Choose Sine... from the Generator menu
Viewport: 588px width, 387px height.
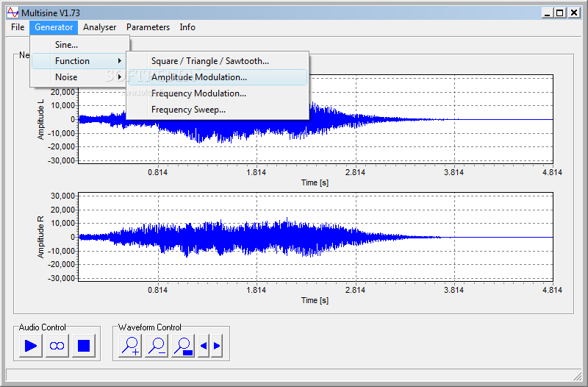pos(80,45)
